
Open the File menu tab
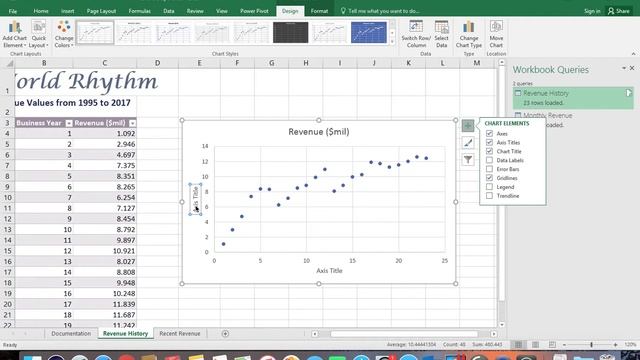(13, 11)
